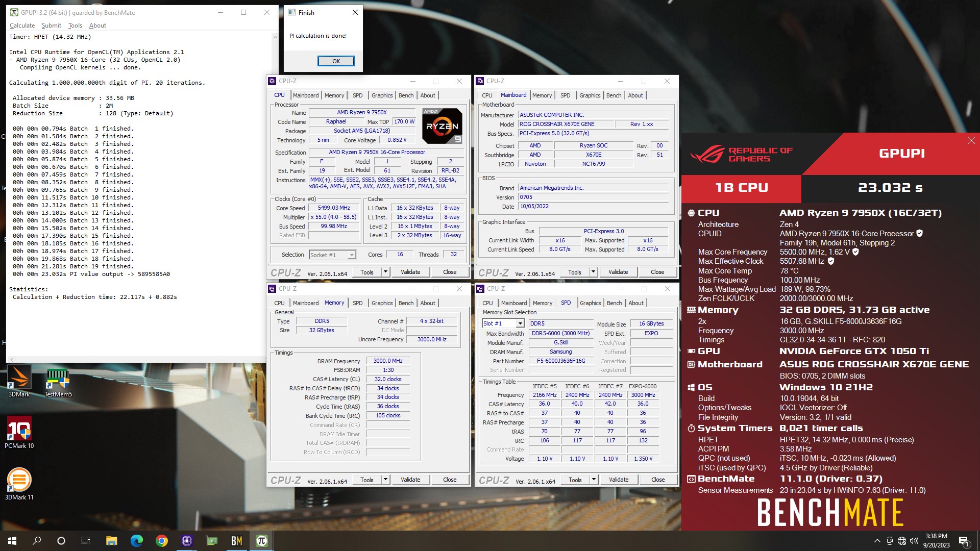Click Max Core Temp 78 °C reading

pos(789,271)
